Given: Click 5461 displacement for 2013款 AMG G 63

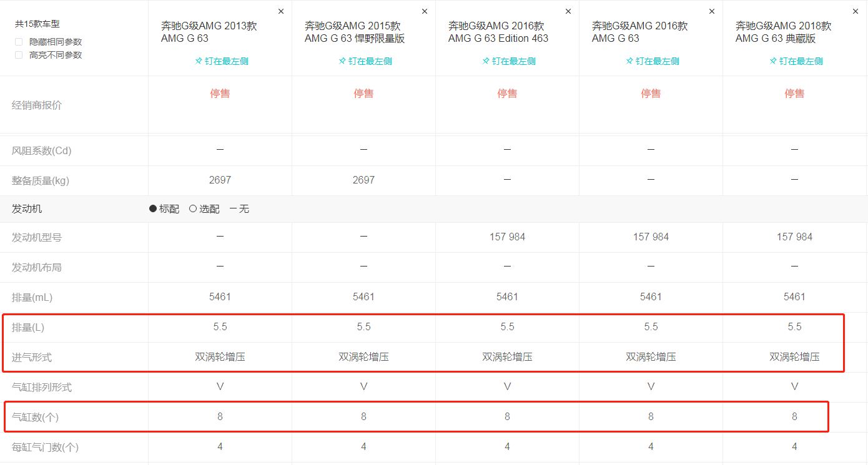Looking at the screenshot, I should (220, 296).
